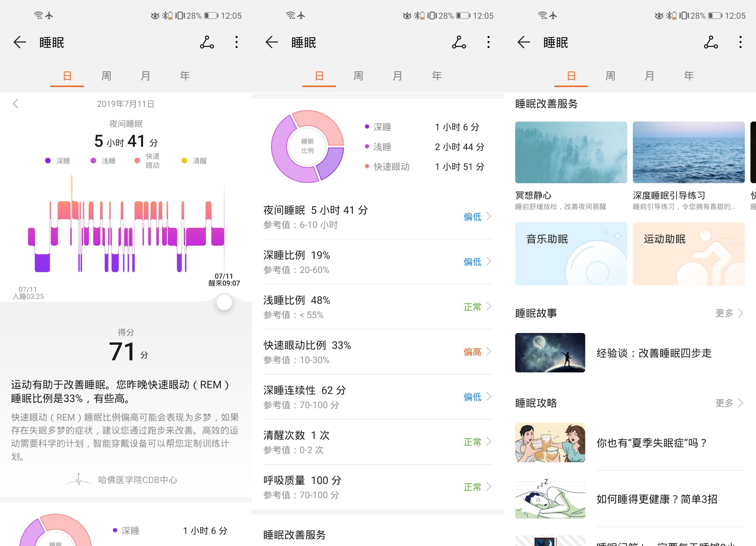Switch to 周 tab in right screen
Image resolution: width=756 pixels, height=546 pixels.
610,76
